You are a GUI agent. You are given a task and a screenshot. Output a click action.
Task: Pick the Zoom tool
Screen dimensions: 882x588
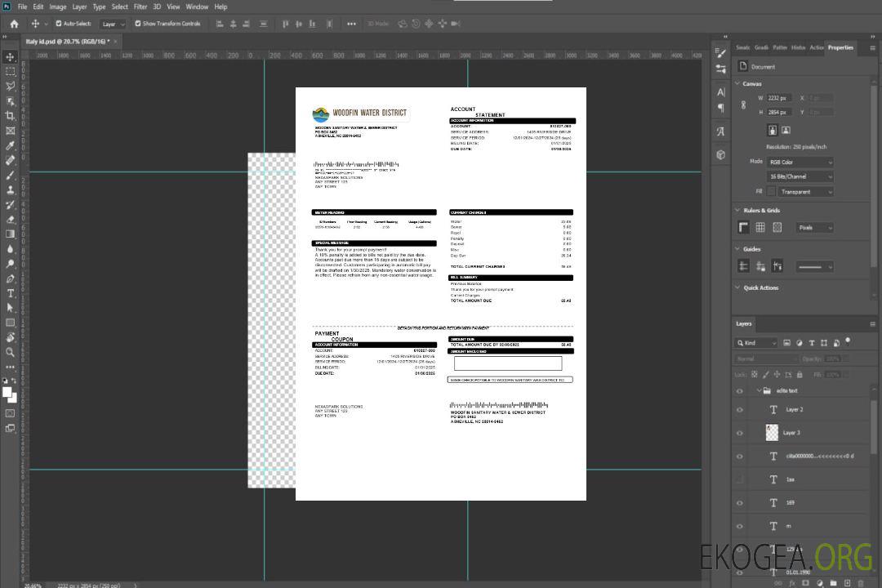(10, 352)
